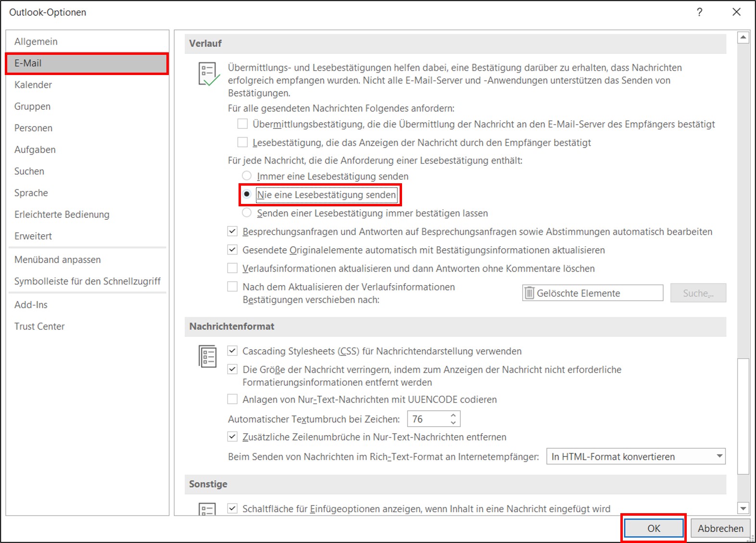756x543 pixels.
Task: Enable Verlaufsinformationen aktualisieren checkbox
Action: pyautogui.click(x=232, y=268)
